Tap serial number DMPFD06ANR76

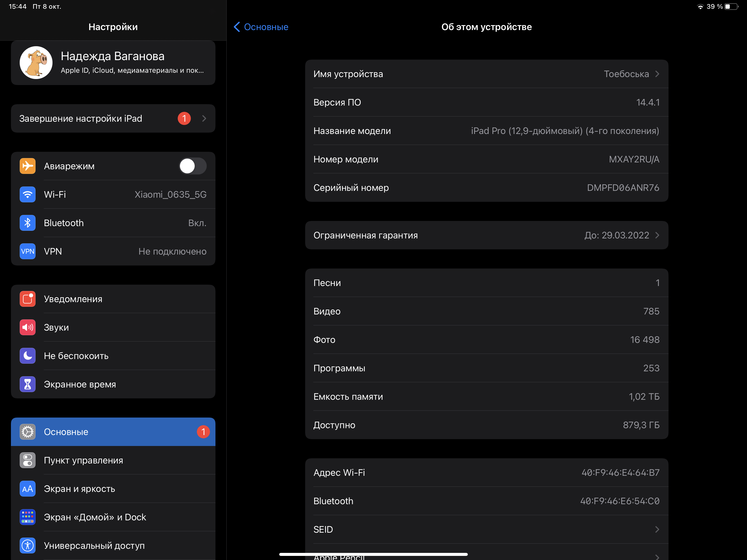click(x=623, y=188)
